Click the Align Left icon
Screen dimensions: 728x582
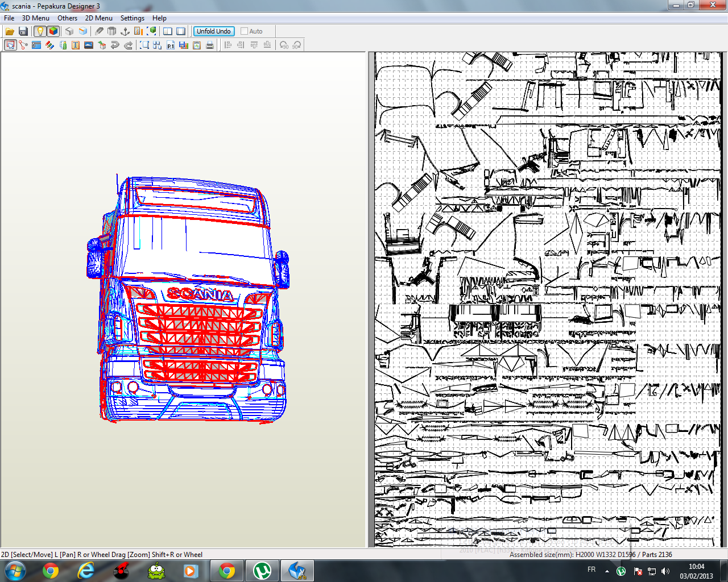coord(228,45)
